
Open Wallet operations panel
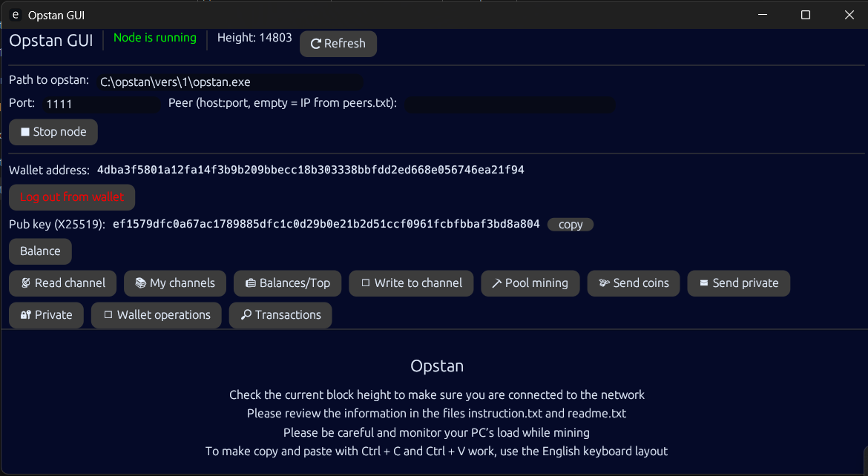pos(156,315)
